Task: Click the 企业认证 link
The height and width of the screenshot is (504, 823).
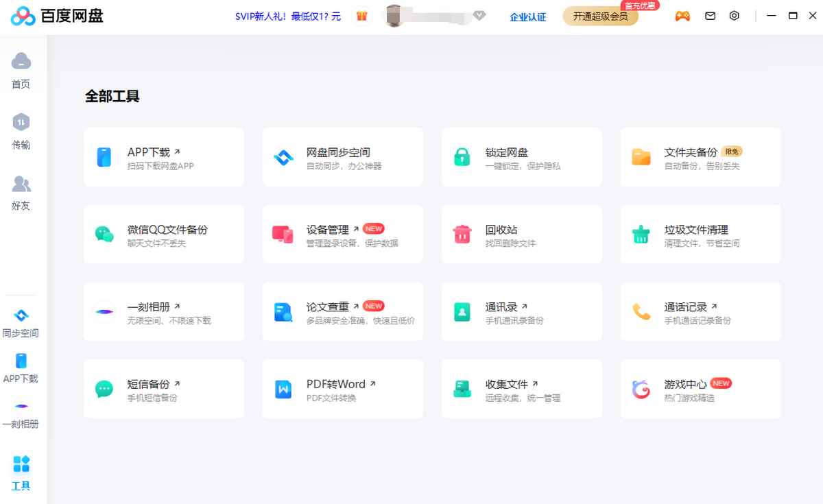Action: (x=528, y=17)
